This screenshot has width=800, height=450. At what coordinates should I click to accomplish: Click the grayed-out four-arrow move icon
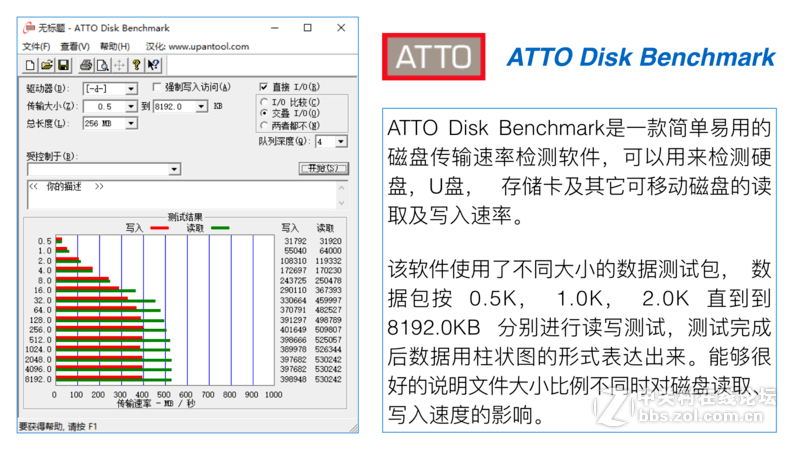[119, 65]
